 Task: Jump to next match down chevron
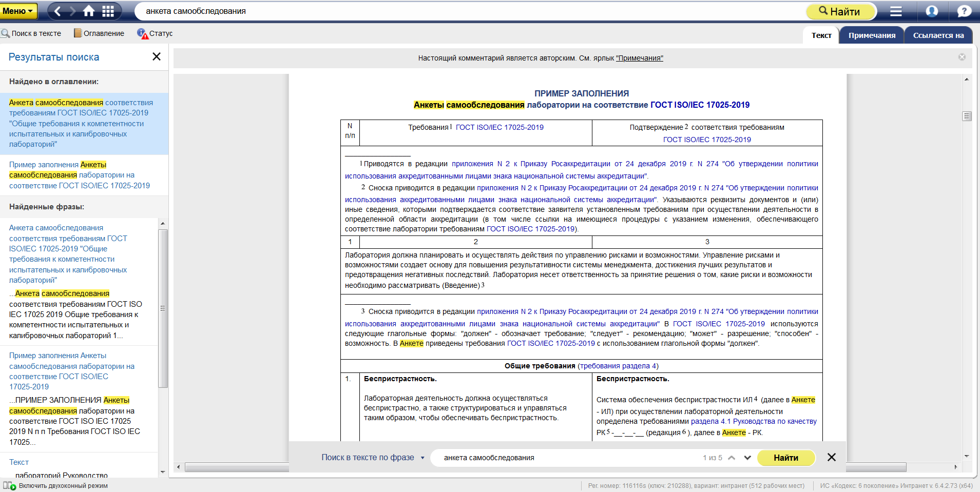(747, 458)
